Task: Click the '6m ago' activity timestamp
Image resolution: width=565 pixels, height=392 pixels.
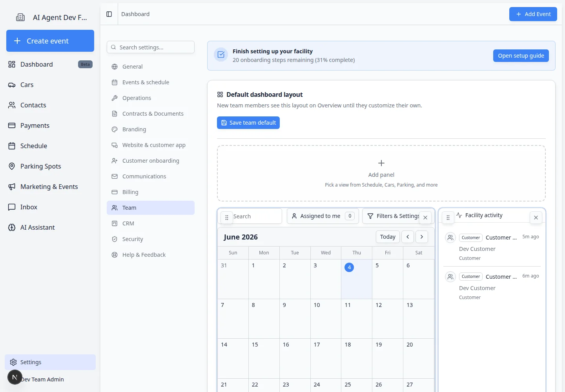Action: [530, 276]
